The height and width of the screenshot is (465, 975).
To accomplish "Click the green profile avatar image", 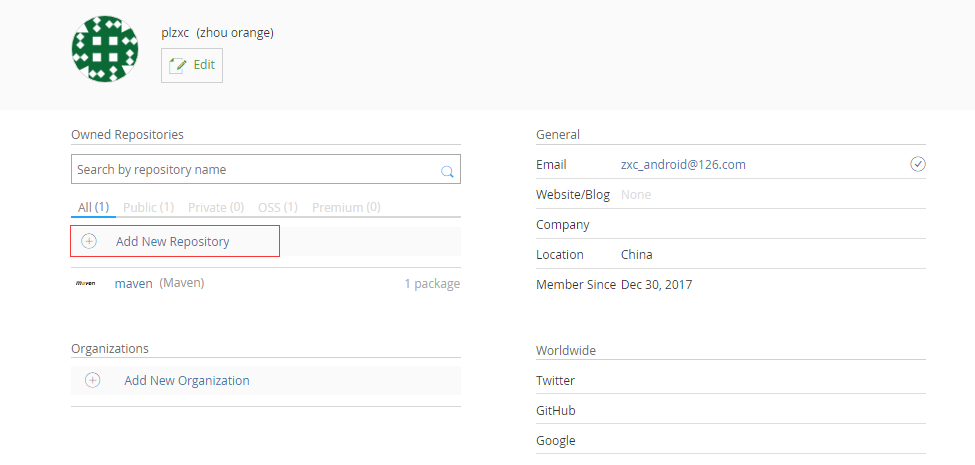I will tap(105, 50).
